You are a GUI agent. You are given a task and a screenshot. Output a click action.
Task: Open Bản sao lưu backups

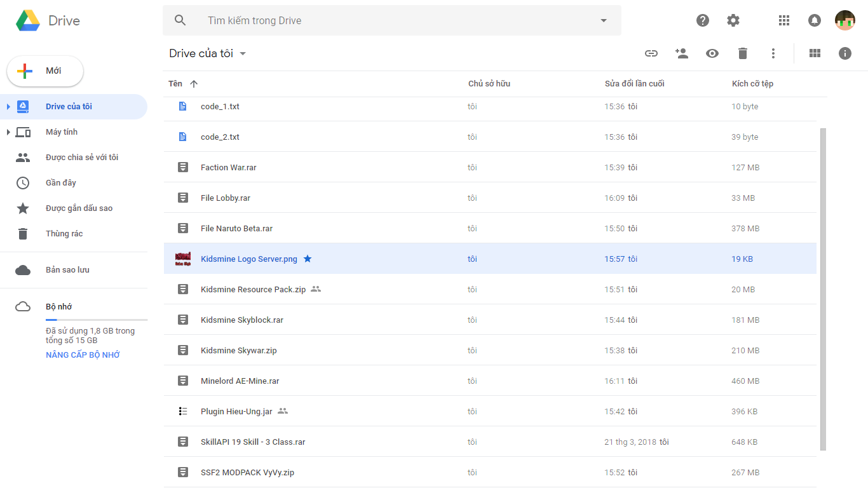[x=74, y=270]
